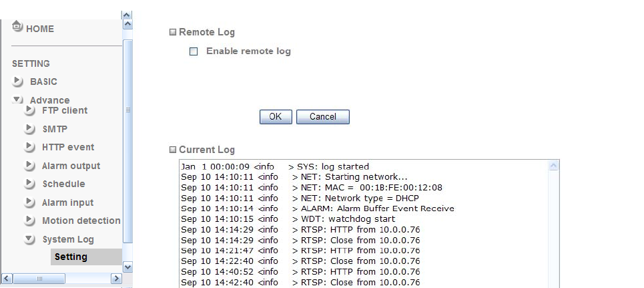Click the arrow icon beside HTTP event

[x=30, y=147]
